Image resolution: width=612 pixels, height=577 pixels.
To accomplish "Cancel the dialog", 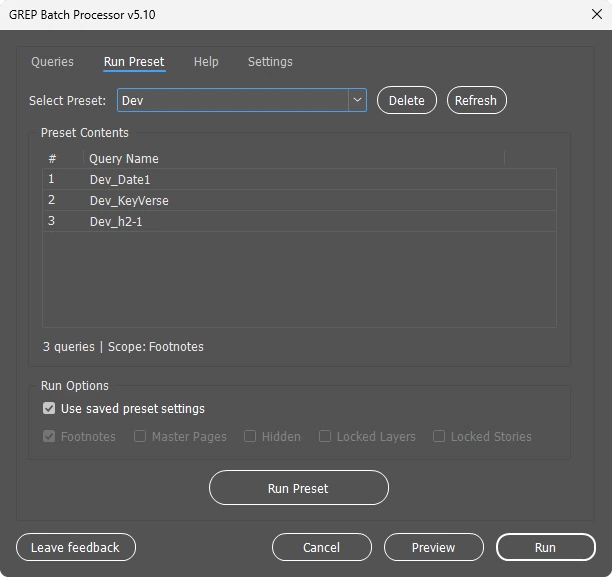I will (322, 547).
